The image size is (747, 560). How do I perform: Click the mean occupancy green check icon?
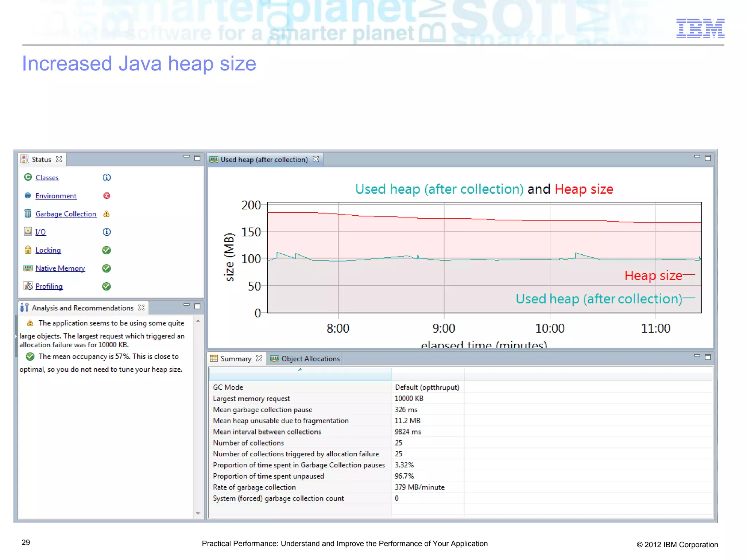pyautogui.click(x=30, y=356)
